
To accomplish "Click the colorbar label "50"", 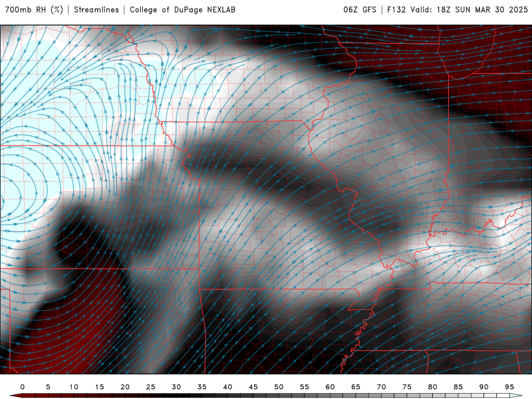I will click(279, 387).
